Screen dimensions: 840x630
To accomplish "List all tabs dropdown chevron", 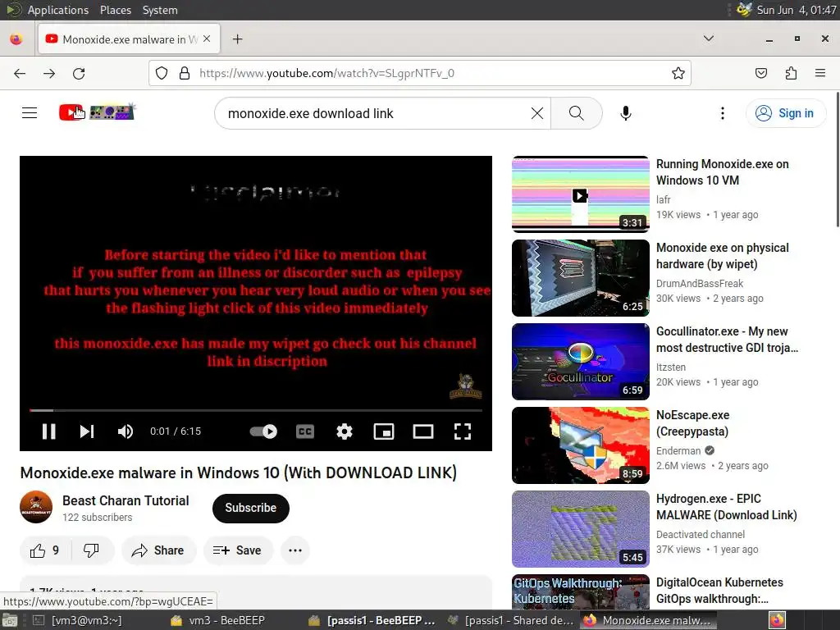I will tap(708, 39).
